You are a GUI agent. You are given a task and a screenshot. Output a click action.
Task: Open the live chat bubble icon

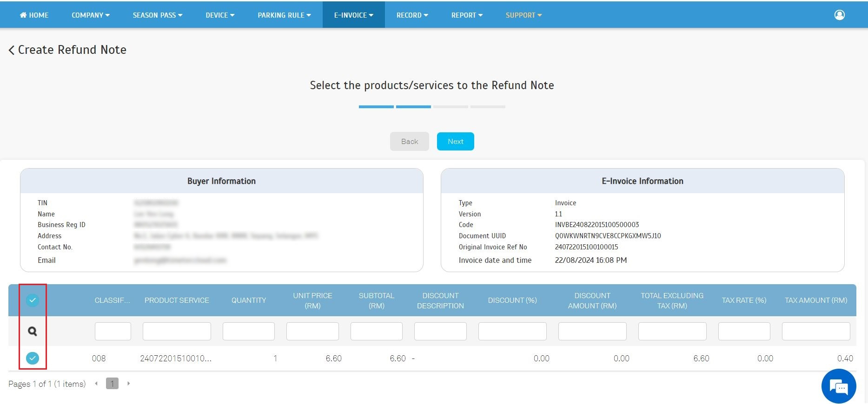point(838,386)
